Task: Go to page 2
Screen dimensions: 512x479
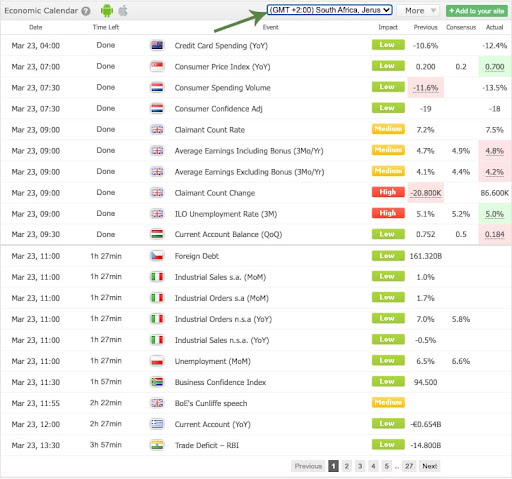Action: tap(347, 466)
